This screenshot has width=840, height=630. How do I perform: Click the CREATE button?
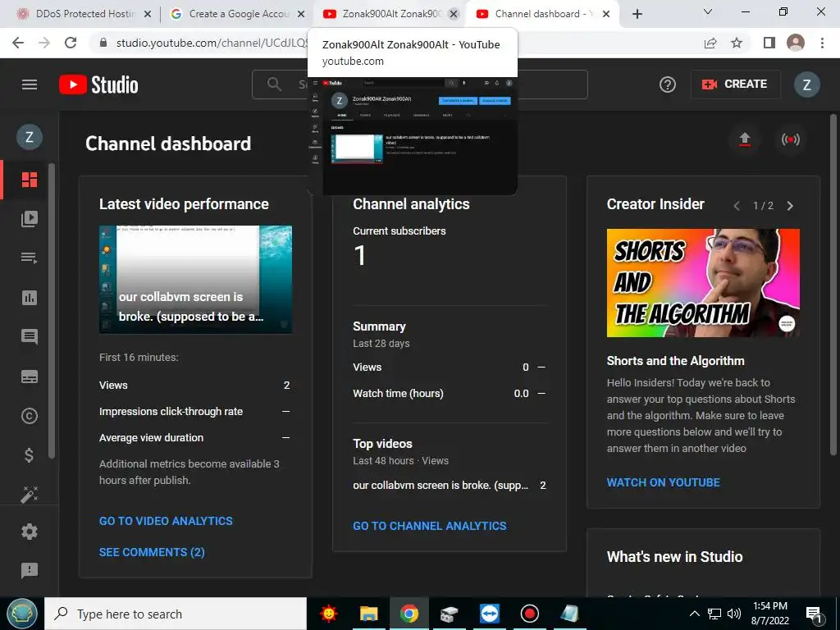point(735,84)
